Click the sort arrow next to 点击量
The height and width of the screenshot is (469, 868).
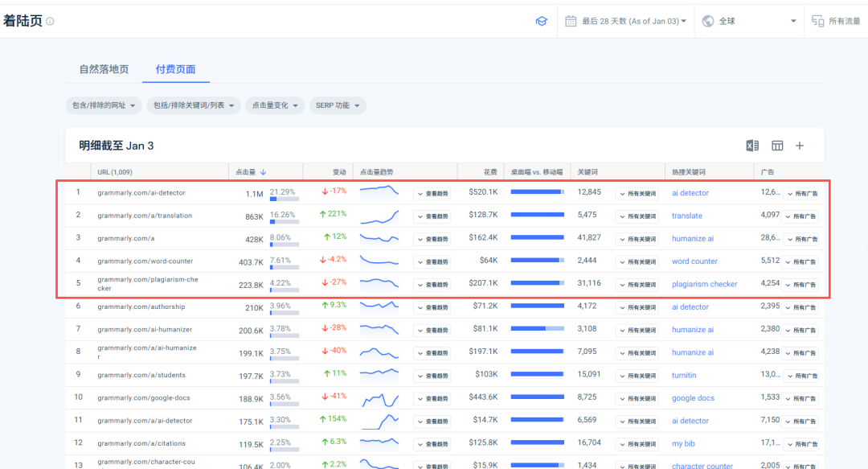[x=264, y=172]
